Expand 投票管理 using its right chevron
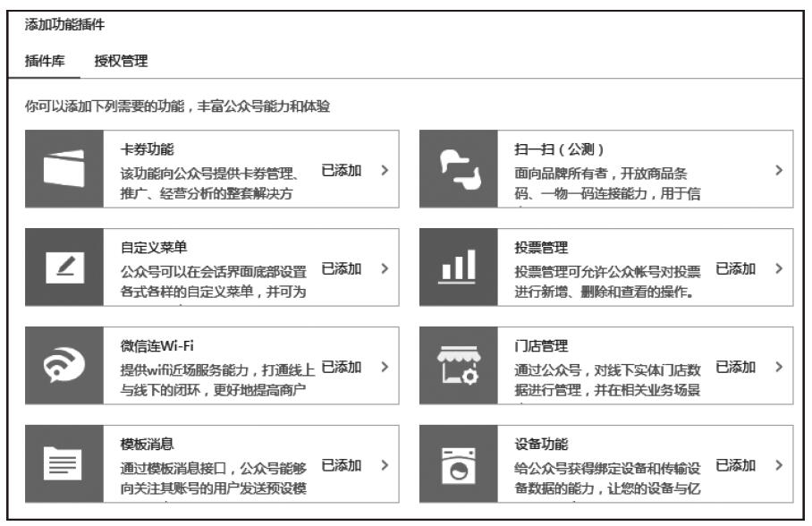 pyautogui.click(x=779, y=268)
